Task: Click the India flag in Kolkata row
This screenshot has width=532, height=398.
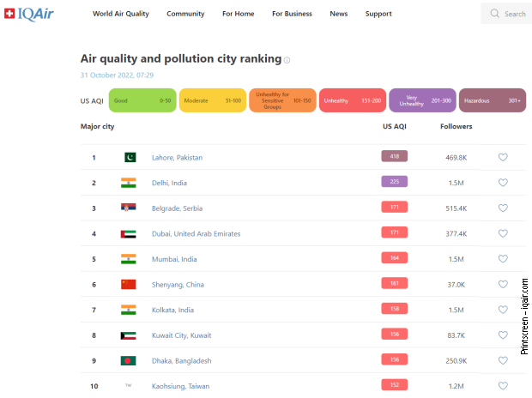Action: tap(128, 310)
